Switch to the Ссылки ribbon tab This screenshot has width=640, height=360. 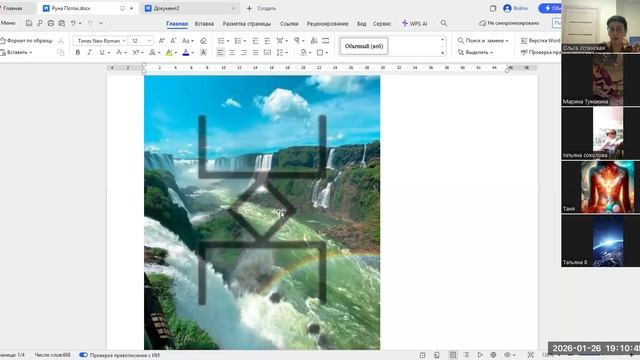click(x=289, y=24)
